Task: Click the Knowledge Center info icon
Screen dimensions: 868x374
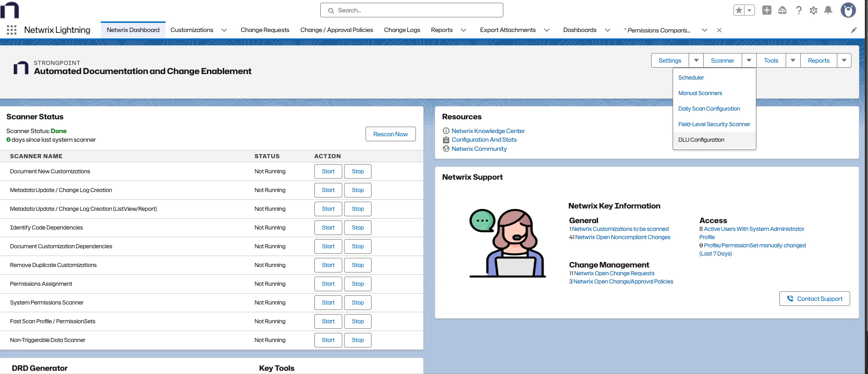Action: tap(446, 131)
